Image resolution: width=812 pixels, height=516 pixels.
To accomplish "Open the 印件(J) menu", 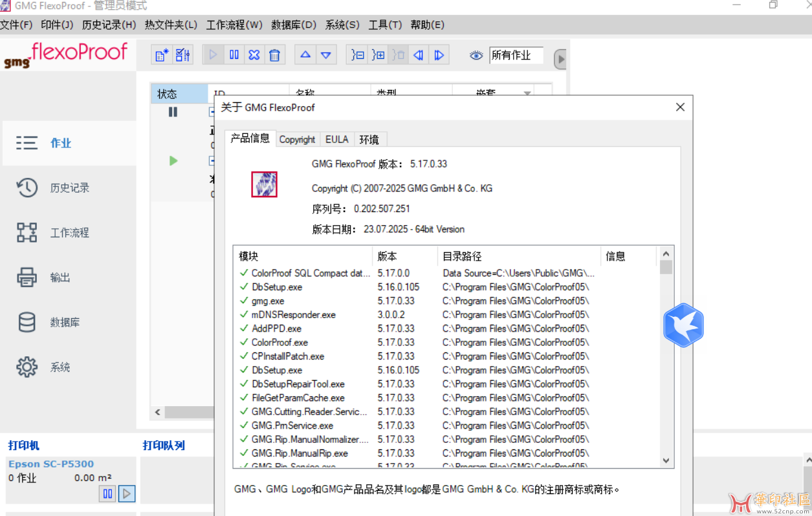I will point(57,25).
